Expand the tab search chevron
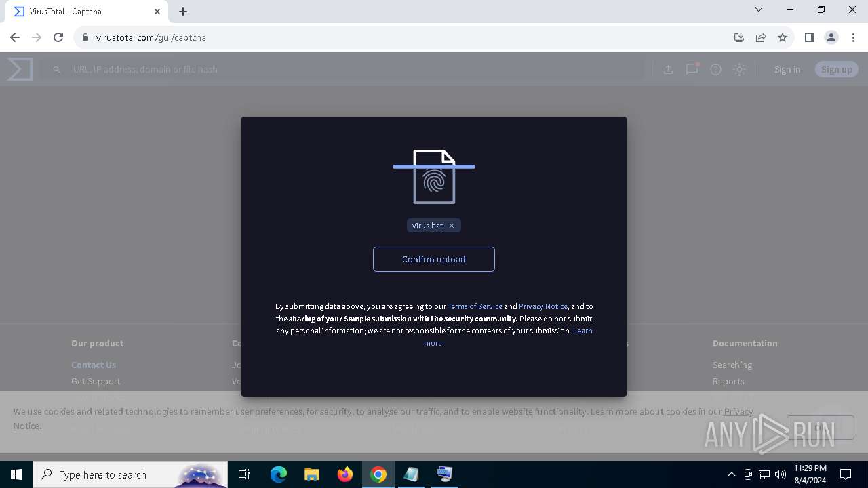Screen dimensions: 868x488 click(x=759, y=10)
